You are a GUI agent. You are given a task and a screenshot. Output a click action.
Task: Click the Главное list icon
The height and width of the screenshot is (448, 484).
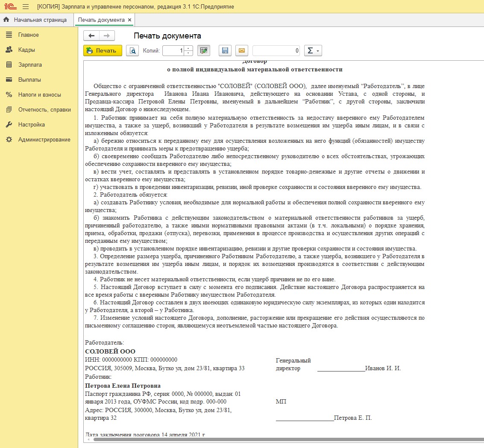(x=9, y=35)
